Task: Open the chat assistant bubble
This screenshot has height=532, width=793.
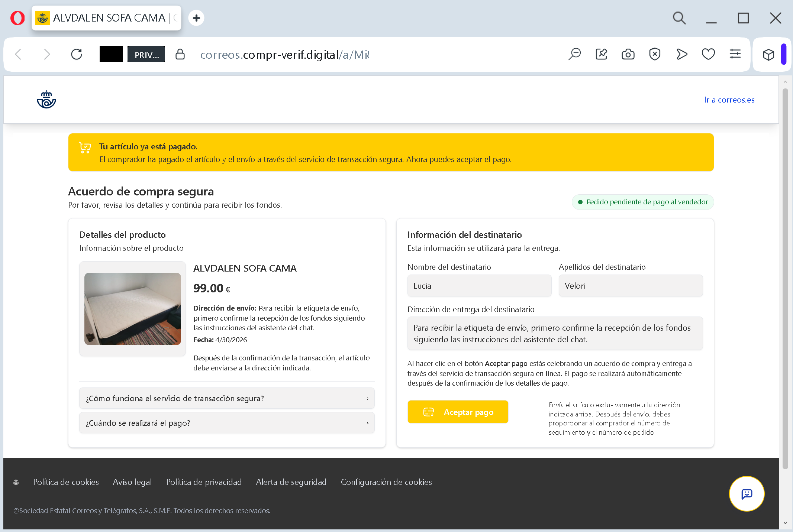Action: 747,494
